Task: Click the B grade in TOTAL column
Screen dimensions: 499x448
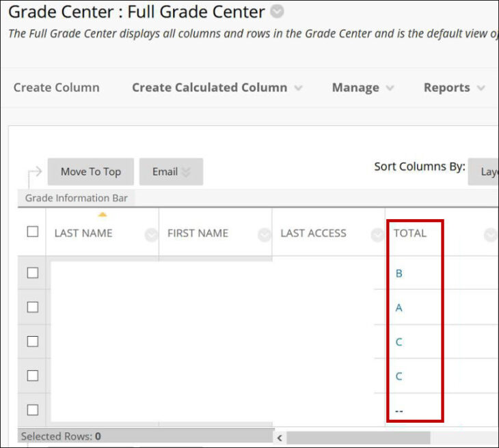Action: [399, 273]
